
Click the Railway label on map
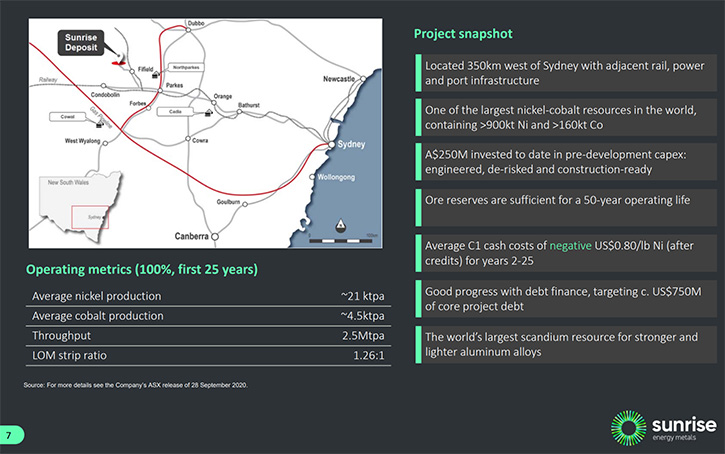(48, 80)
